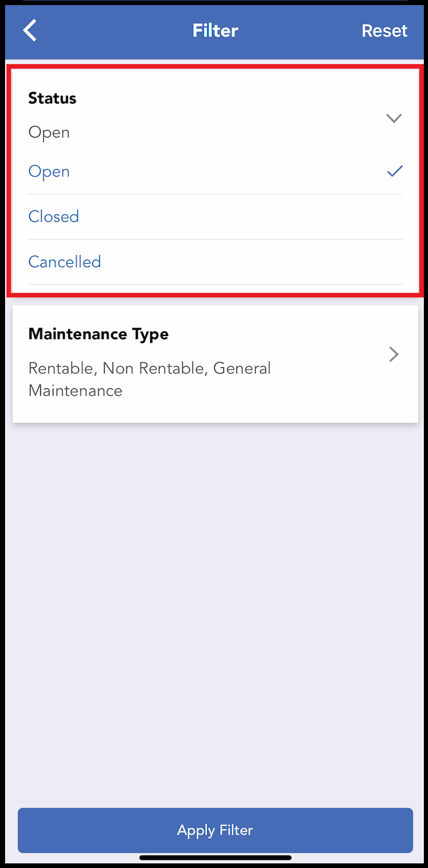Select the Cancelled status option
The width and height of the screenshot is (428, 868).
click(64, 262)
